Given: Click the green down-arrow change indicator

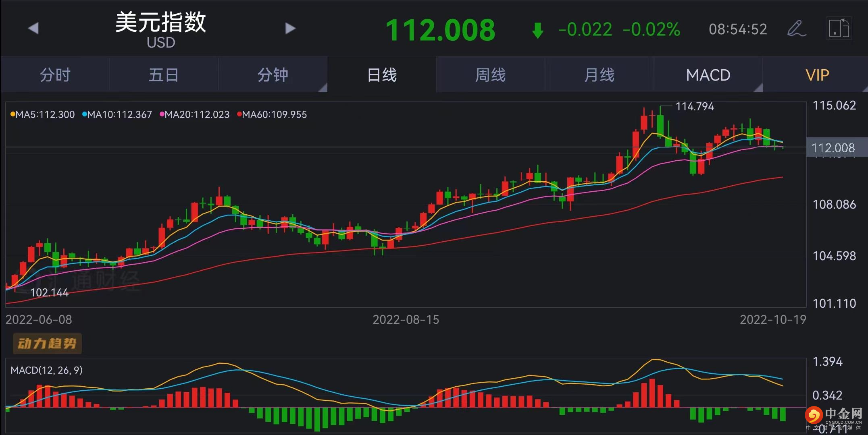Looking at the screenshot, I should coord(537,30).
